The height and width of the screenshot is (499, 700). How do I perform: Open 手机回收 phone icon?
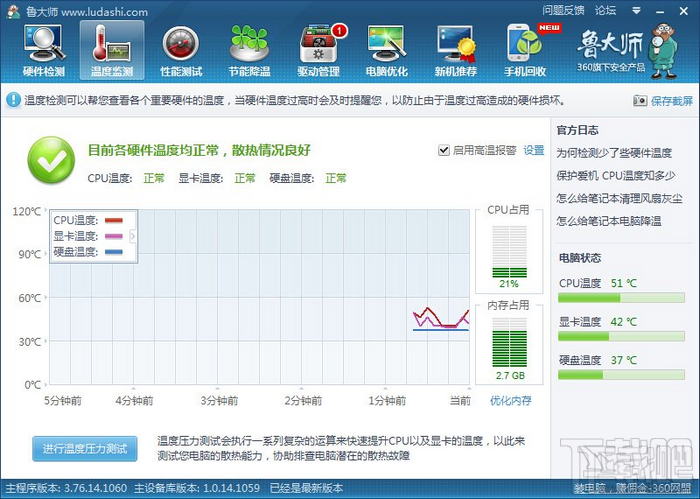click(525, 44)
